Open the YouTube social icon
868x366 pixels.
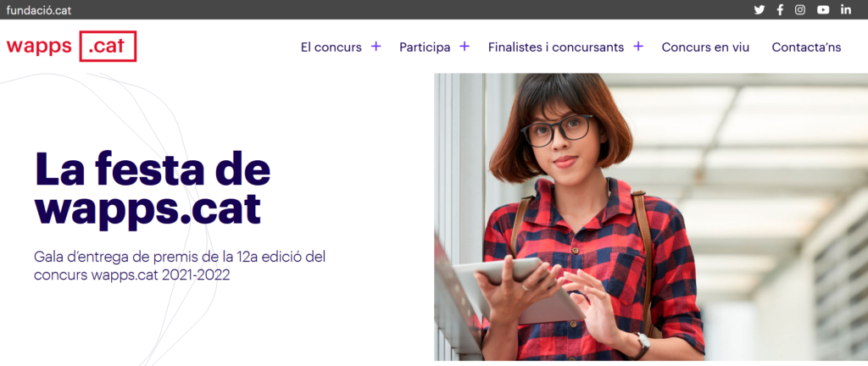pos(823,10)
